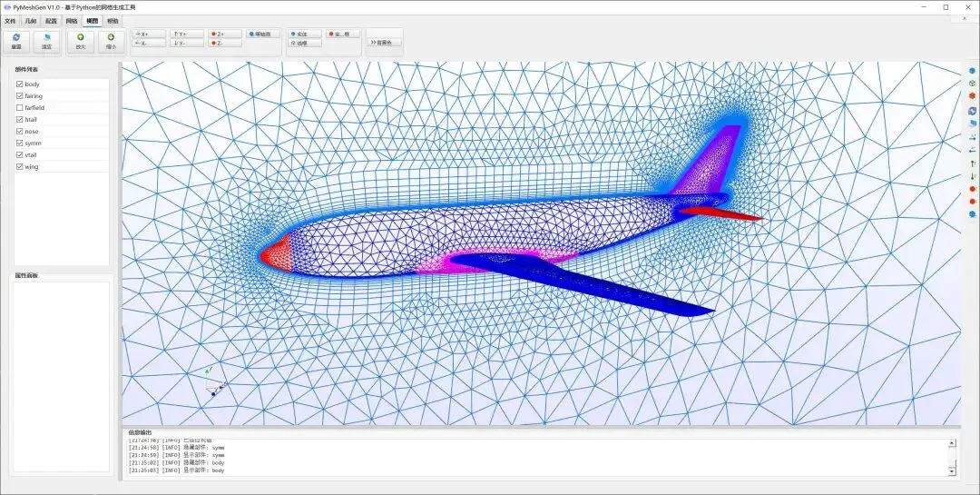Click the log scrollbar up arrow
This screenshot has height=495, width=980.
(952, 443)
